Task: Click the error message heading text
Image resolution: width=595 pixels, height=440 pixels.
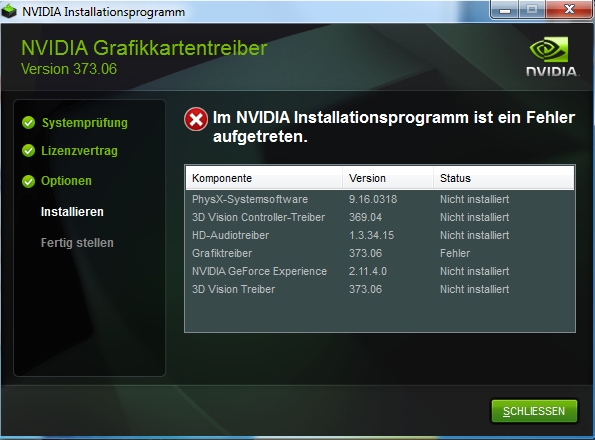Action: point(394,127)
